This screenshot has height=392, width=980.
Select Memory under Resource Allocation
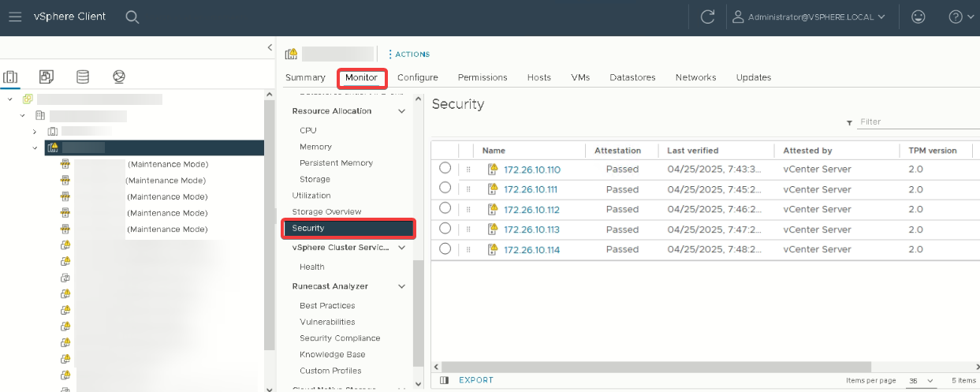point(315,147)
